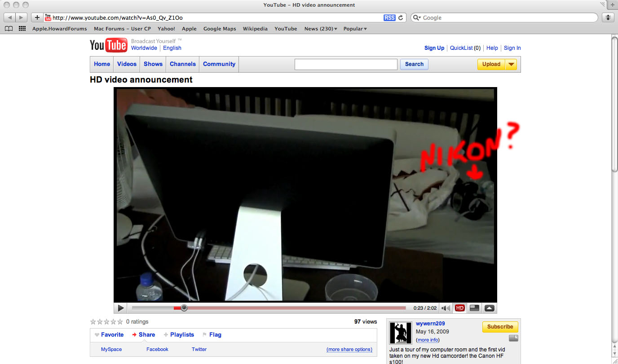
Task: Click the YouTube logo
Action: [x=108, y=45]
